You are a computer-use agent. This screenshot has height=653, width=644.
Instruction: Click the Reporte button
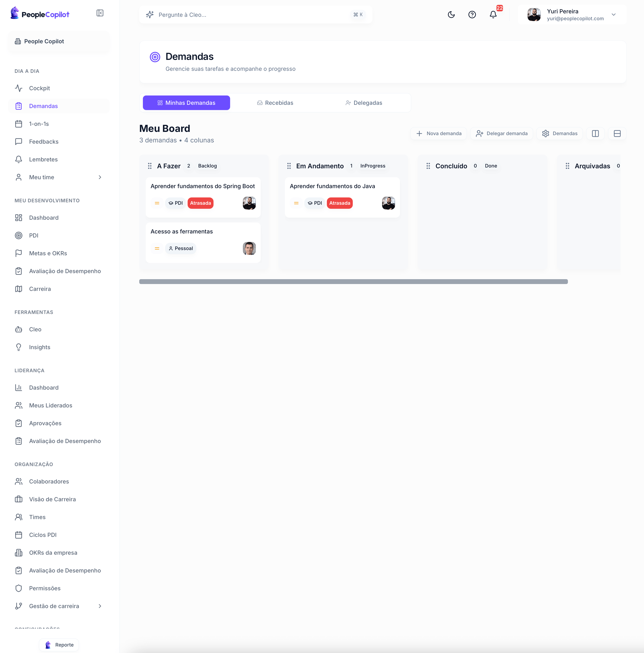click(x=59, y=645)
